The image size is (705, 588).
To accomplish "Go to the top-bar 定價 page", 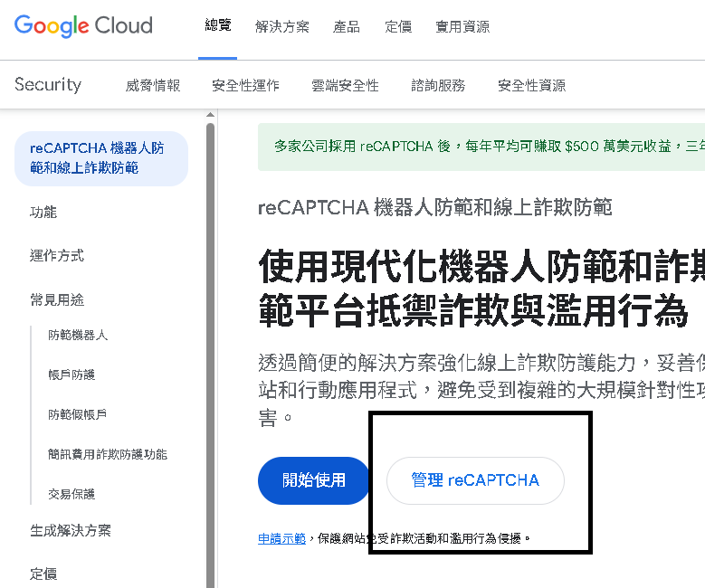I will pos(398,27).
